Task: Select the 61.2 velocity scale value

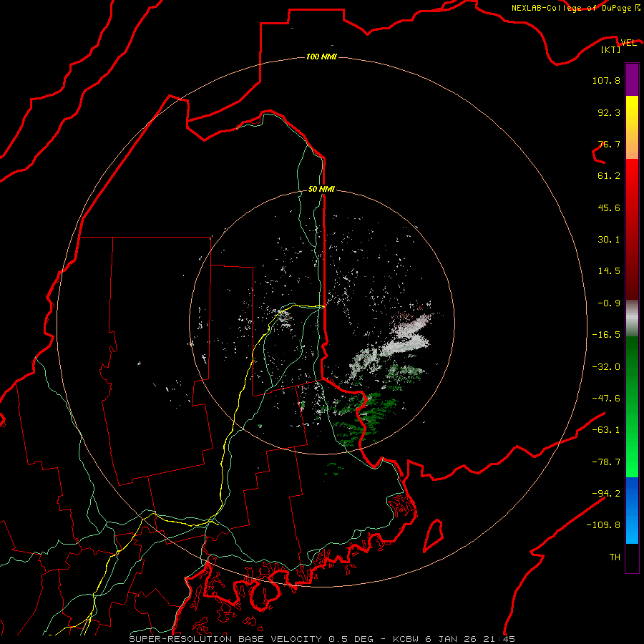Action: [609, 176]
